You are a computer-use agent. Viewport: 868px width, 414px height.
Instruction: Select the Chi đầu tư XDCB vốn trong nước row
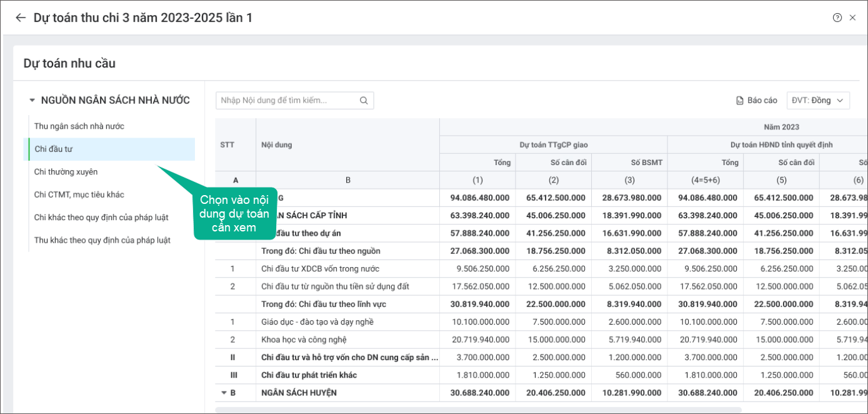(320, 268)
